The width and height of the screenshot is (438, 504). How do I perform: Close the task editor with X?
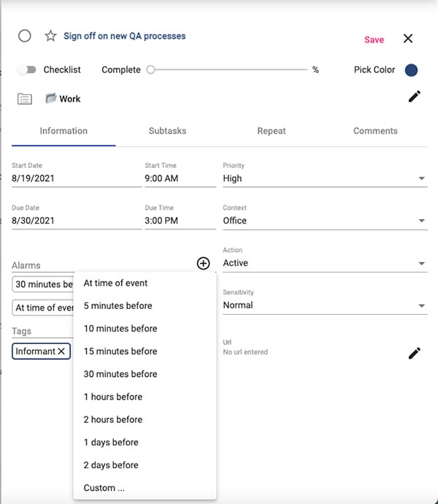(x=408, y=39)
